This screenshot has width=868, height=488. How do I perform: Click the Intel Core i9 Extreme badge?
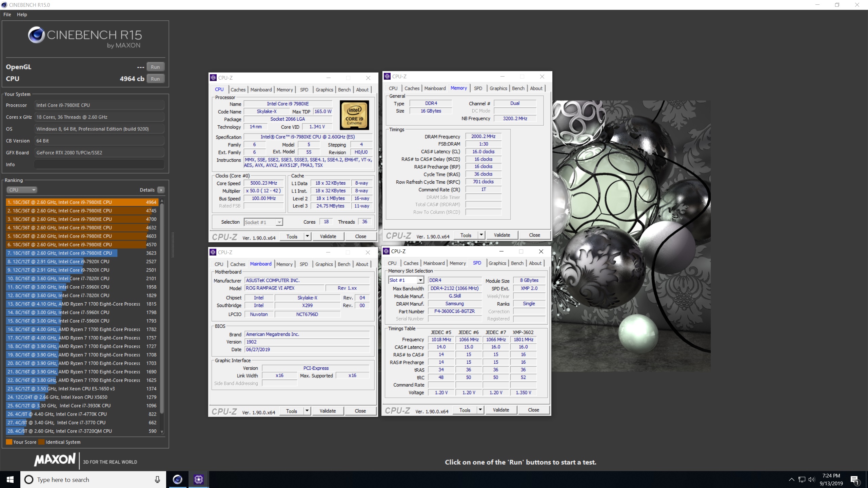pos(354,115)
